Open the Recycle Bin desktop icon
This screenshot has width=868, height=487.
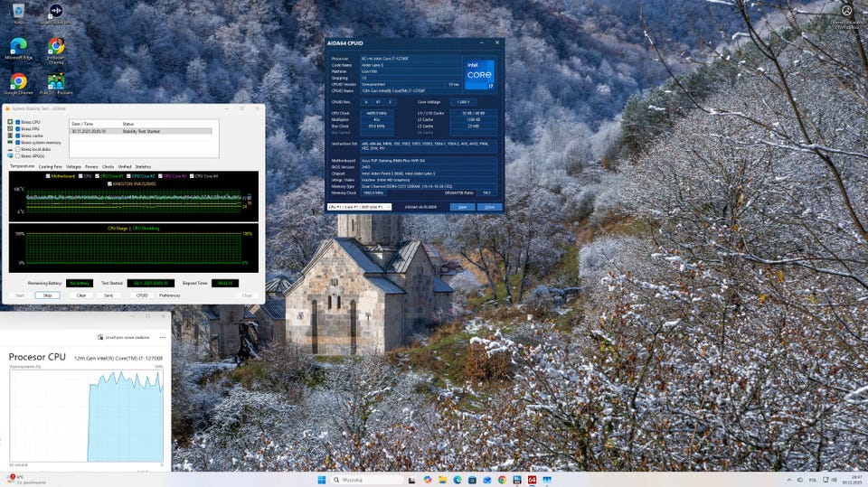point(18,11)
